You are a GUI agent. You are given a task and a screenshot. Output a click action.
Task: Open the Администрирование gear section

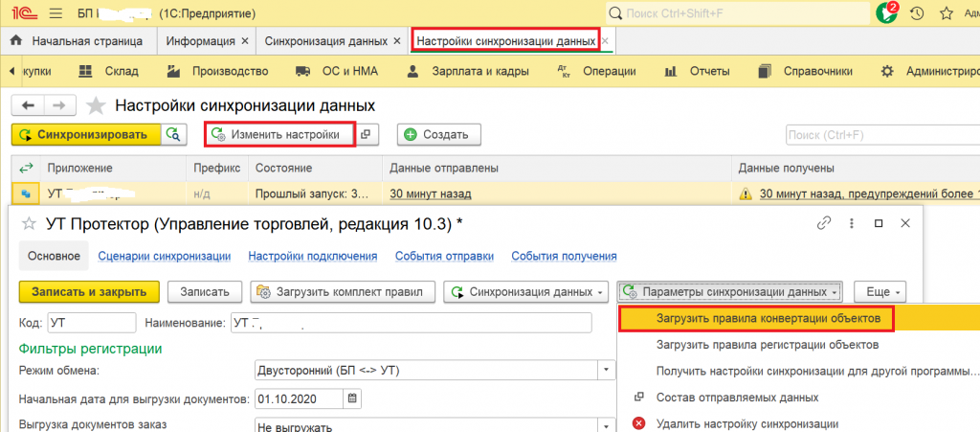point(929,71)
